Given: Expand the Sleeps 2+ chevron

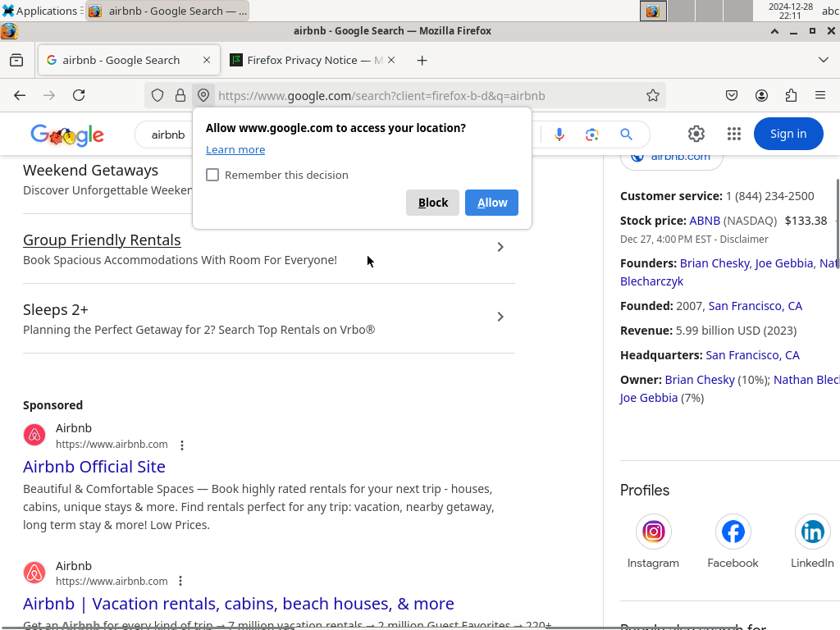Looking at the screenshot, I should click(500, 317).
